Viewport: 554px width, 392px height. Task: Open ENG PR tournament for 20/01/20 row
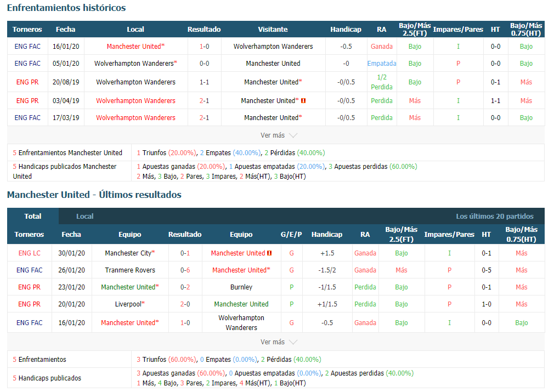coord(29,304)
